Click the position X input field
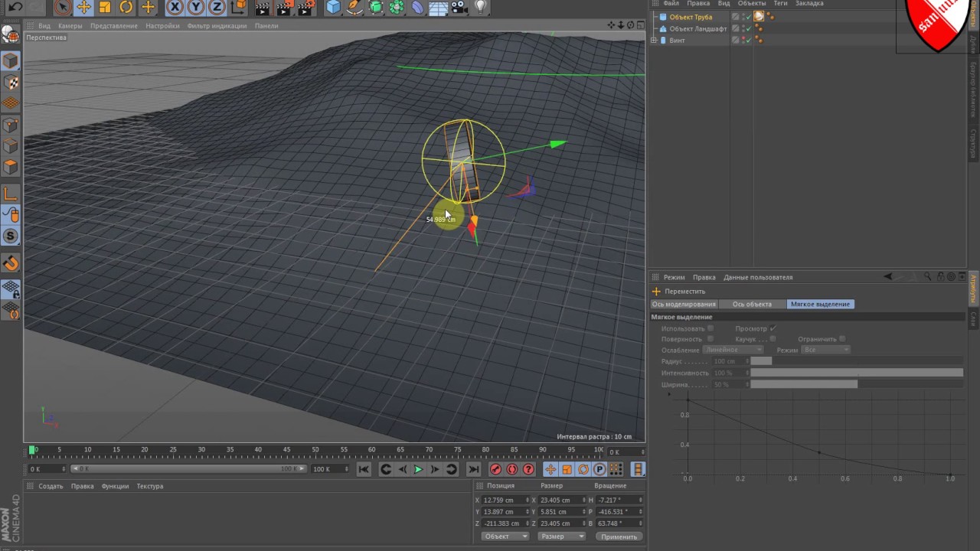 click(x=505, y=500)
